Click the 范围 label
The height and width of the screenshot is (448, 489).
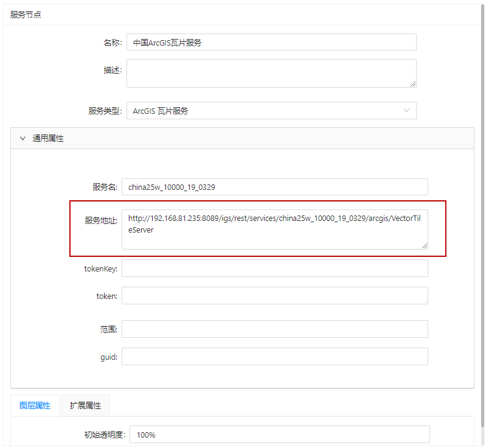click(x=108, y=329)
